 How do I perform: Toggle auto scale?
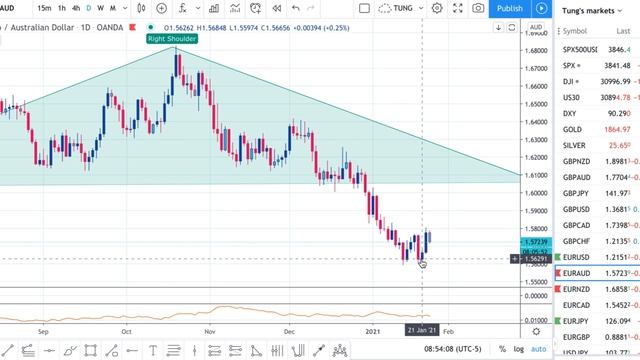point(538,349)
